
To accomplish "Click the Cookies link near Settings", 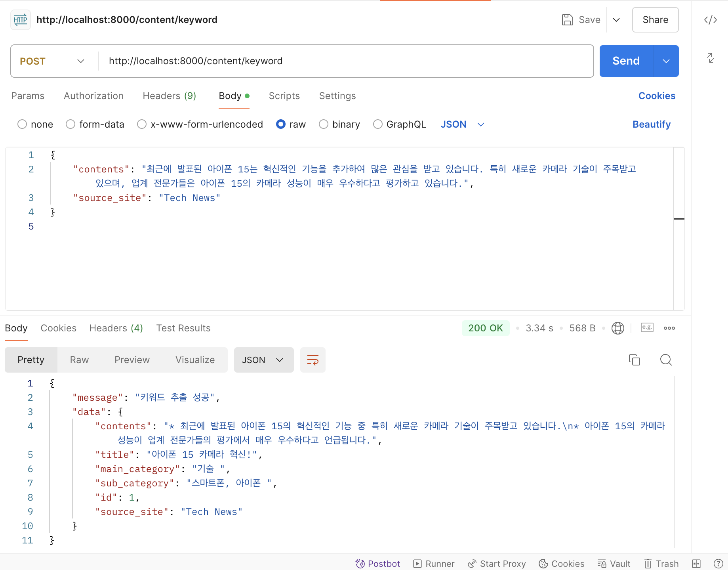I will point(657,96).
